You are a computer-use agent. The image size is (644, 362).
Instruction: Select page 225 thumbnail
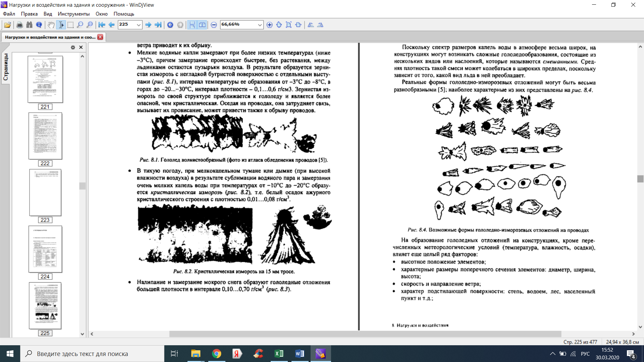point(45,306)
